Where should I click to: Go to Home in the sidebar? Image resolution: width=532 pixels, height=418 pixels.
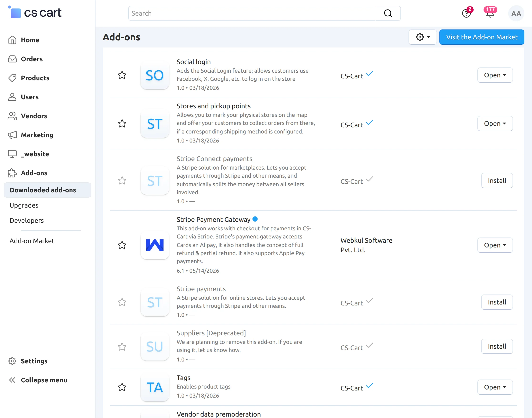pos(30,40)
